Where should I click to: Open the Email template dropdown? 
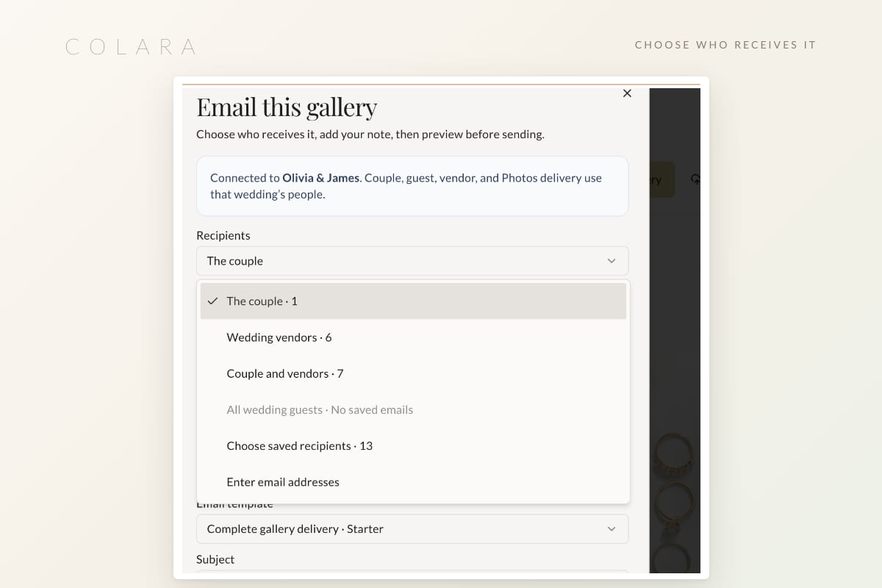pyautogui.click(x=412, y=529)
